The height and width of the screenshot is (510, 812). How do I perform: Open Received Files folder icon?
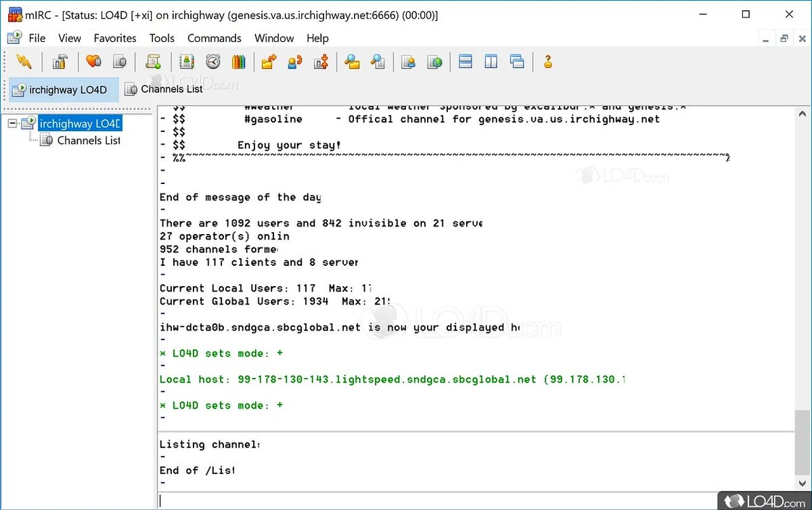[x=352, y=62]
